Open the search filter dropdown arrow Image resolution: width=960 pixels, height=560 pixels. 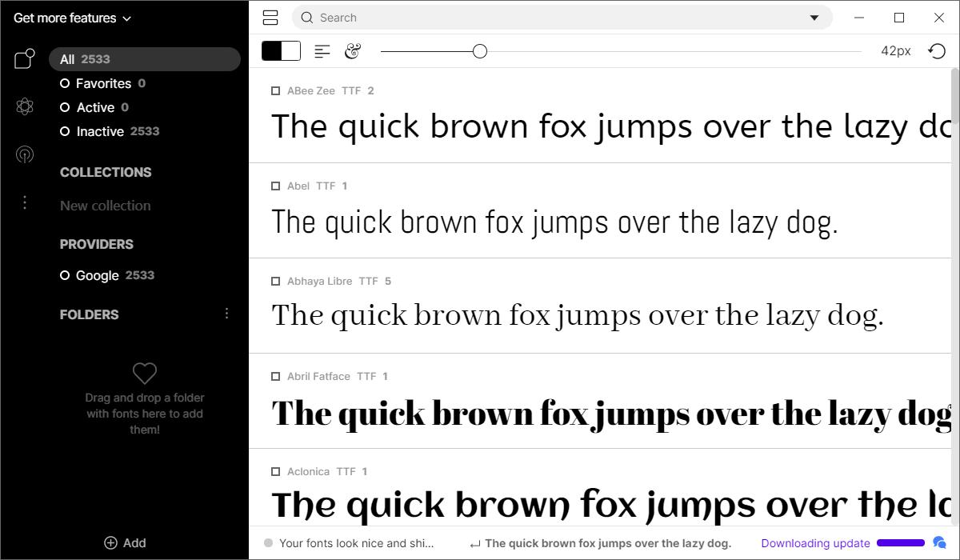[x=814, y=18]
